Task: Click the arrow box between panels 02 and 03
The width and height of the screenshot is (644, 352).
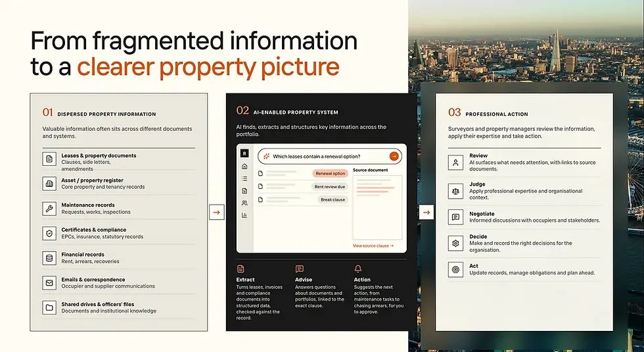Action: (426, 212)
